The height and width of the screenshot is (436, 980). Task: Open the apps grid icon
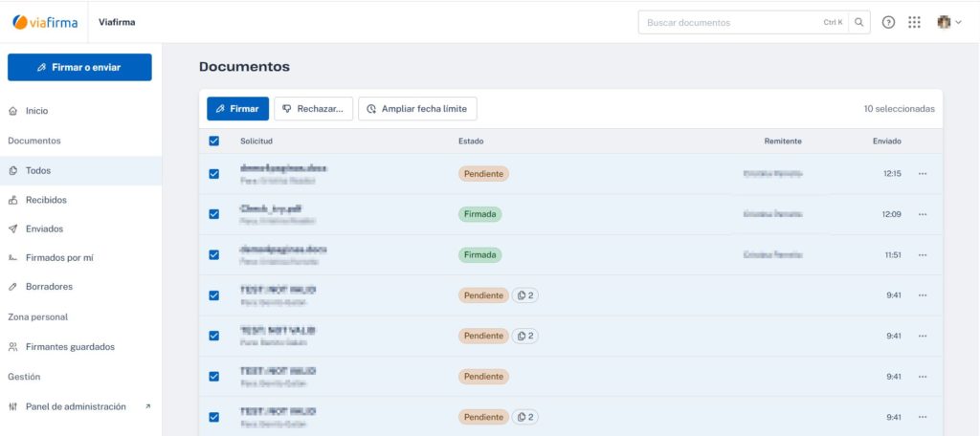coord(914,23)
